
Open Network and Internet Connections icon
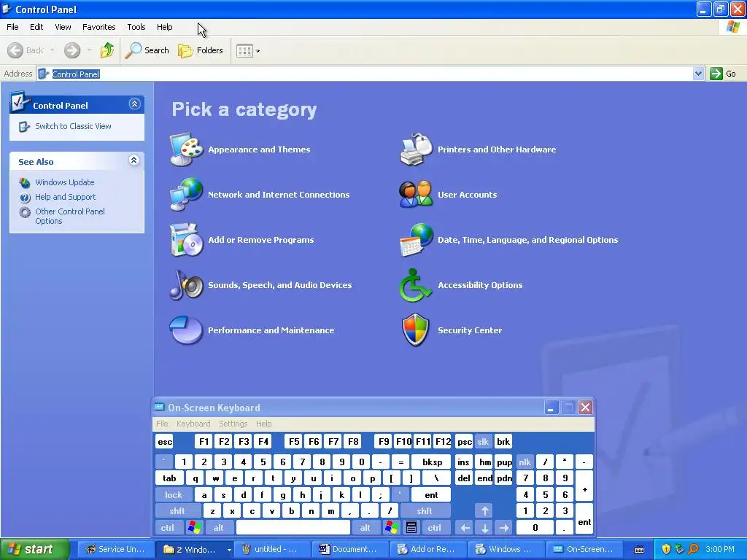186,194
